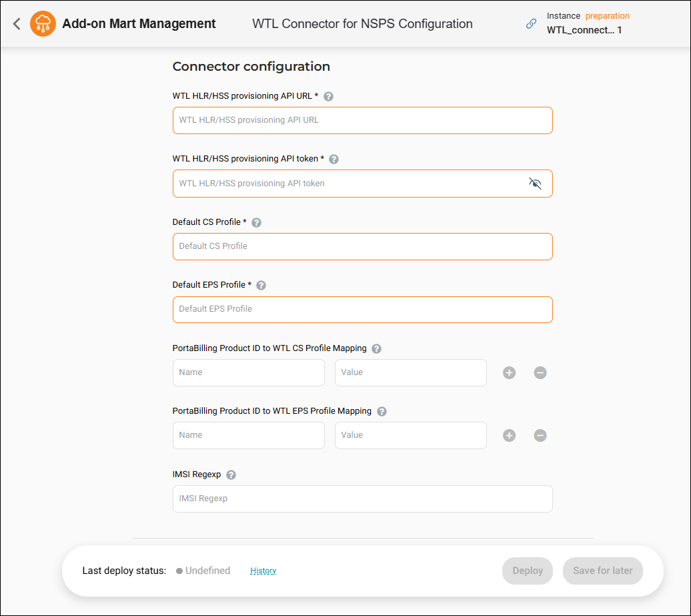Click Value field in CS Profile Mapping
The height and width of the screenshot is (616, 691).
(x=411, y=372)
